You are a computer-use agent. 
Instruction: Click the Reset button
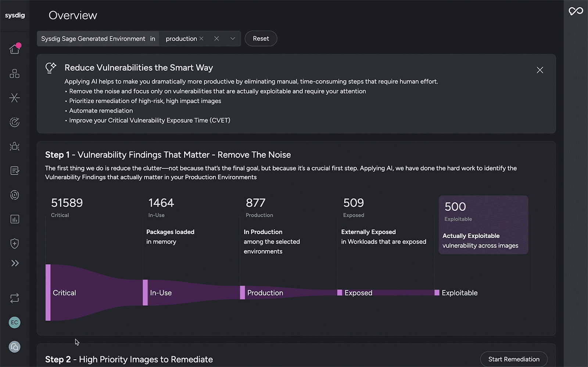click(x=261, y=39)
